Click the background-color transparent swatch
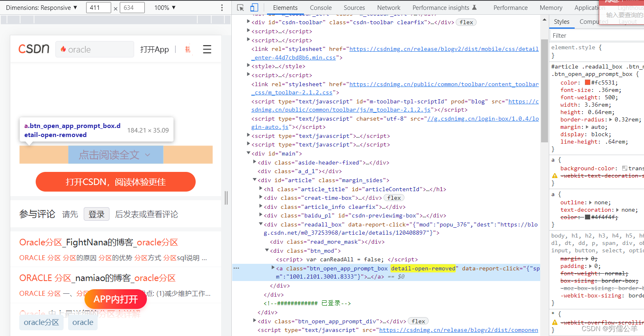 pyautogui.click(x=624, y=168)
